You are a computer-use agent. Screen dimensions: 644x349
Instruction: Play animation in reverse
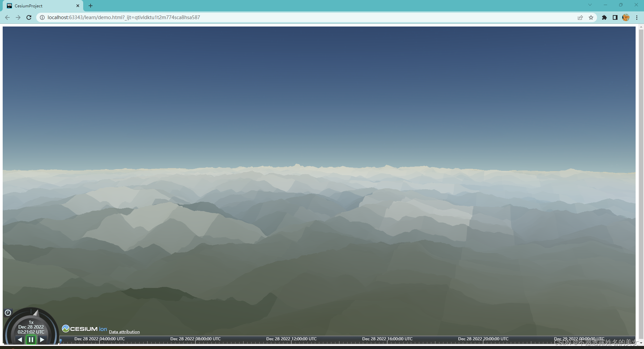click(20, 340)
